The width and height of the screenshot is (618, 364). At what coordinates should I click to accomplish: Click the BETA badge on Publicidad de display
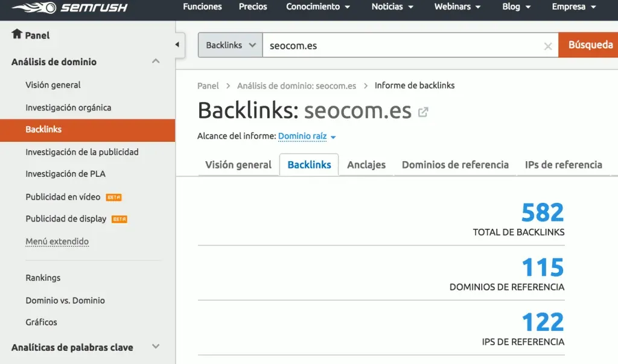[x=119, y=219]
